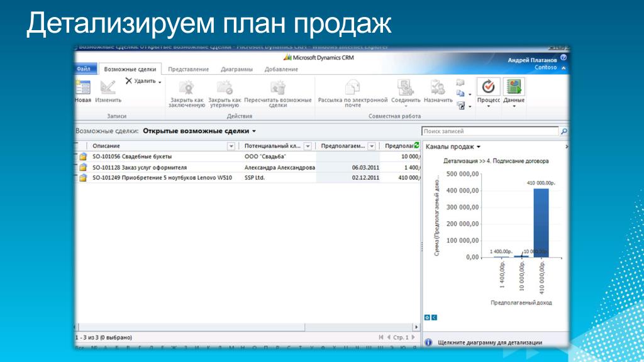
Task: Click the icon beside SO-101128 row
Action: (83, 167)
